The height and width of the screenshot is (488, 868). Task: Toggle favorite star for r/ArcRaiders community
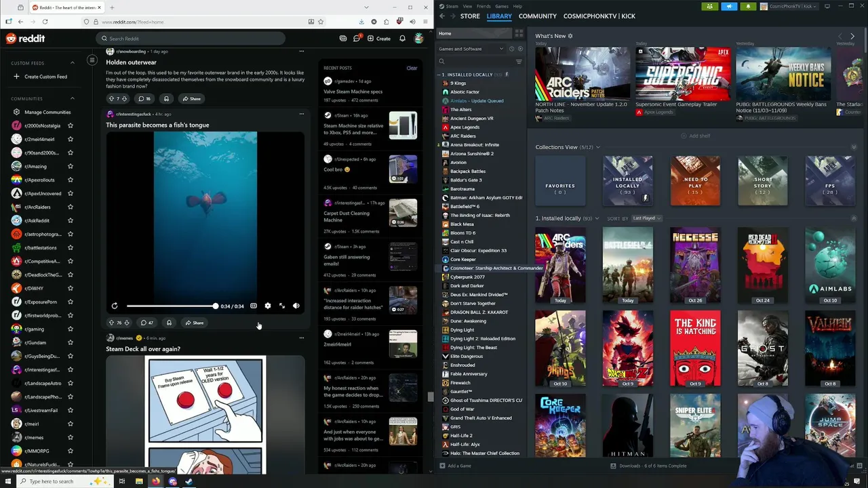point(71,207)
